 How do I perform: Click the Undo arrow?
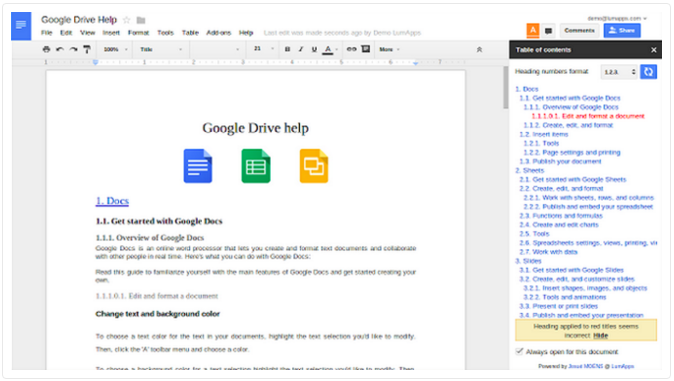[x=60, y=49]
